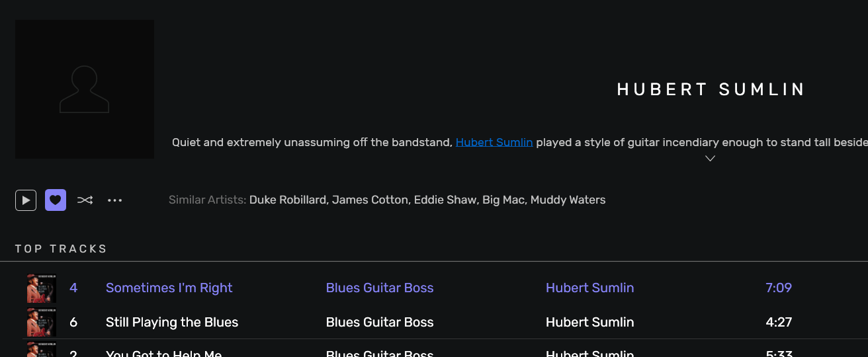Open Blues Guitar Boss album on second track
Image resolution: width=868 pixels, height=357 pixels.
pyautogui.click(x=380, y=322)
